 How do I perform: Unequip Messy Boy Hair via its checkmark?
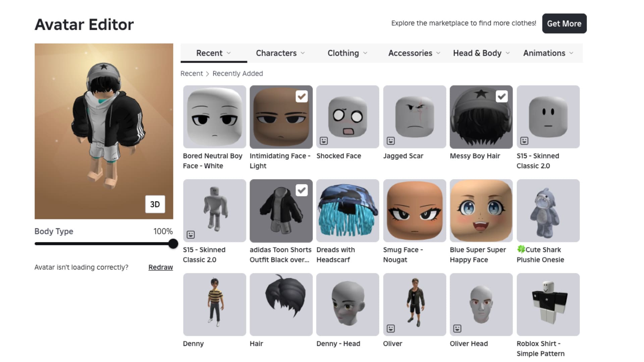(501, 96)
